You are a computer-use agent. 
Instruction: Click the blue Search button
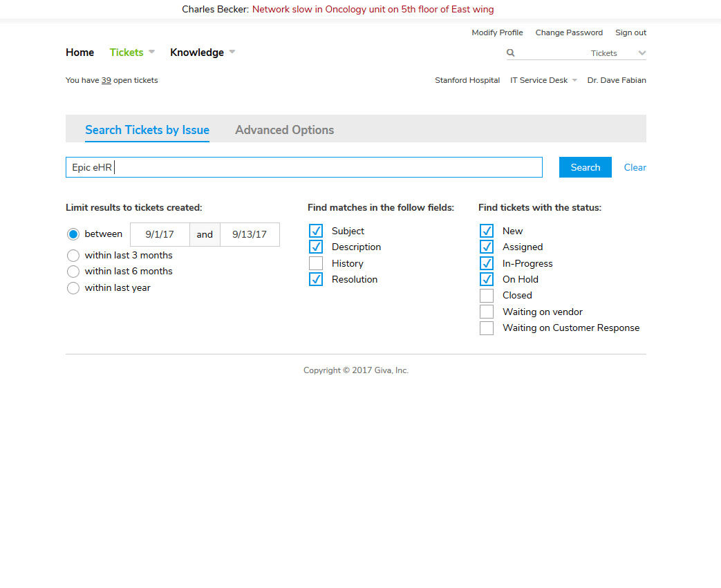586,167
